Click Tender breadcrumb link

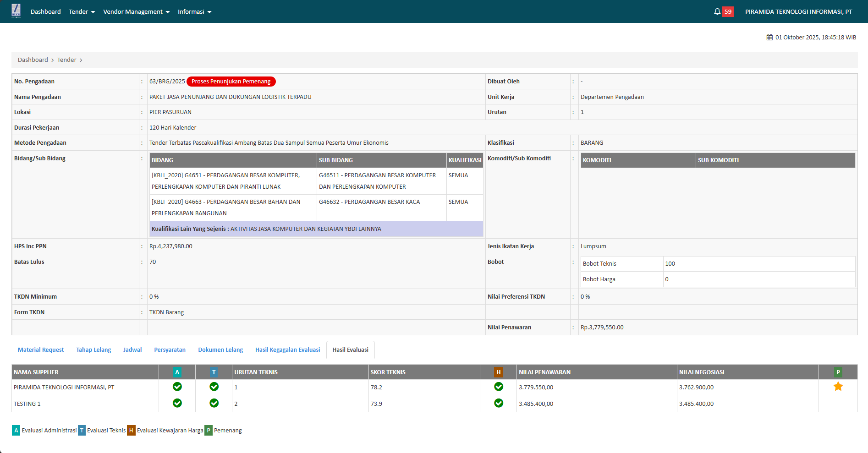tap(66, 60)
